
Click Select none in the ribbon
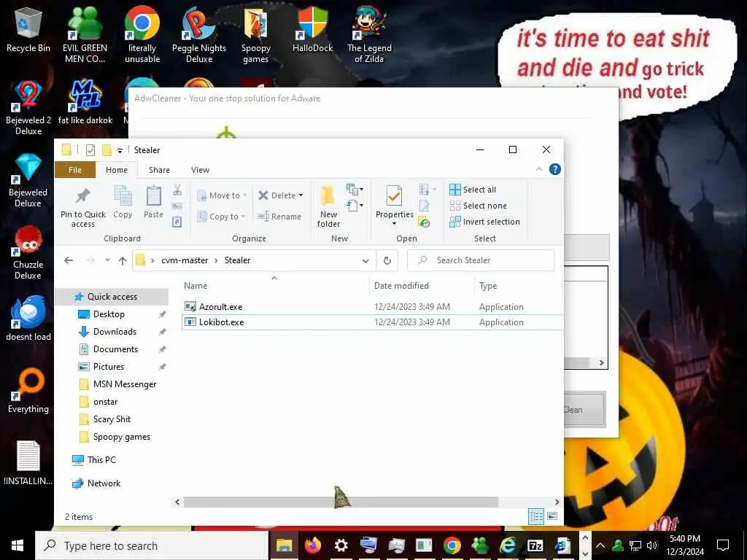[x=479, y=206]
